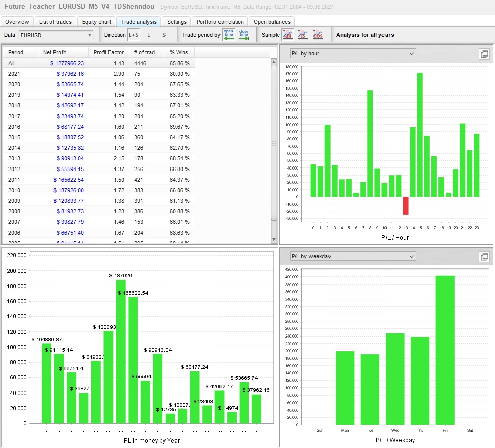The image size is (495, 448).
Task: Select trade period by open time icon
Action: [229, 35]
